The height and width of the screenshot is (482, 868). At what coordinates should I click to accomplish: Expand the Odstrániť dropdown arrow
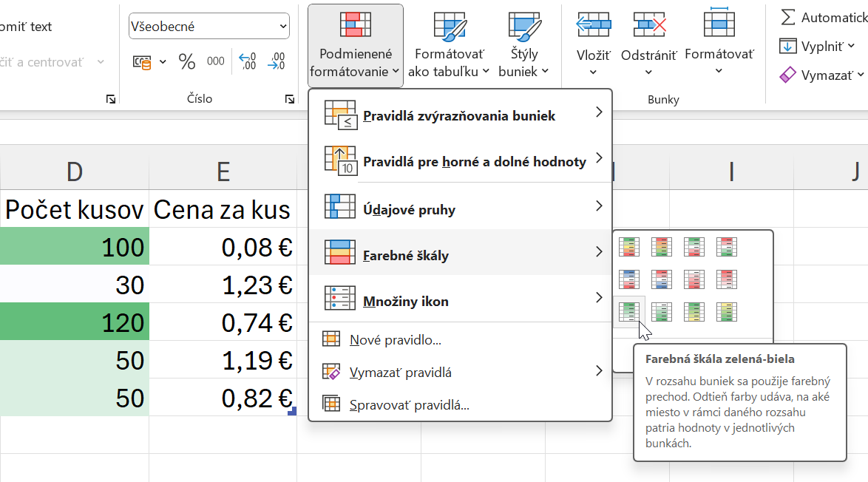pos(649,72)
